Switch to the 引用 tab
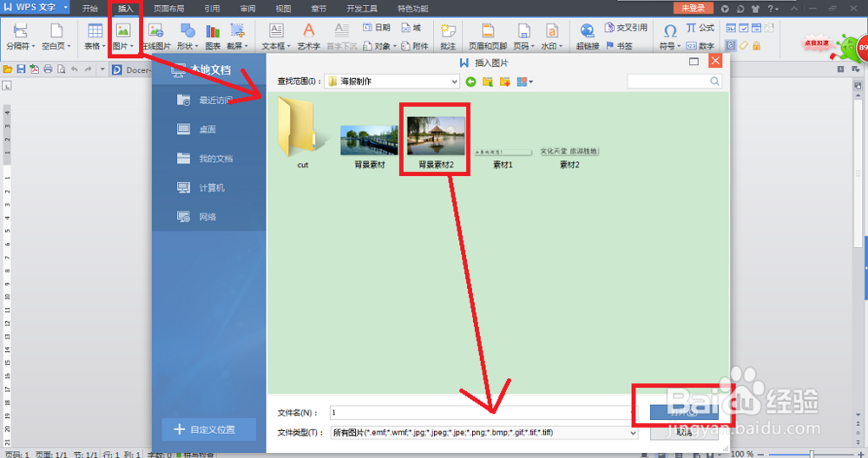The width and height of the screenshot is (868, 458). [212, 9]
